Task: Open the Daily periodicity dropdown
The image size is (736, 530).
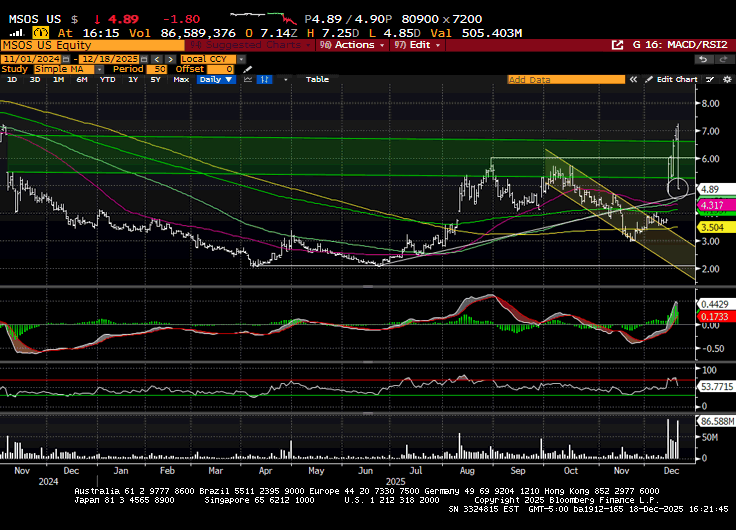Action: pos(215,79)
